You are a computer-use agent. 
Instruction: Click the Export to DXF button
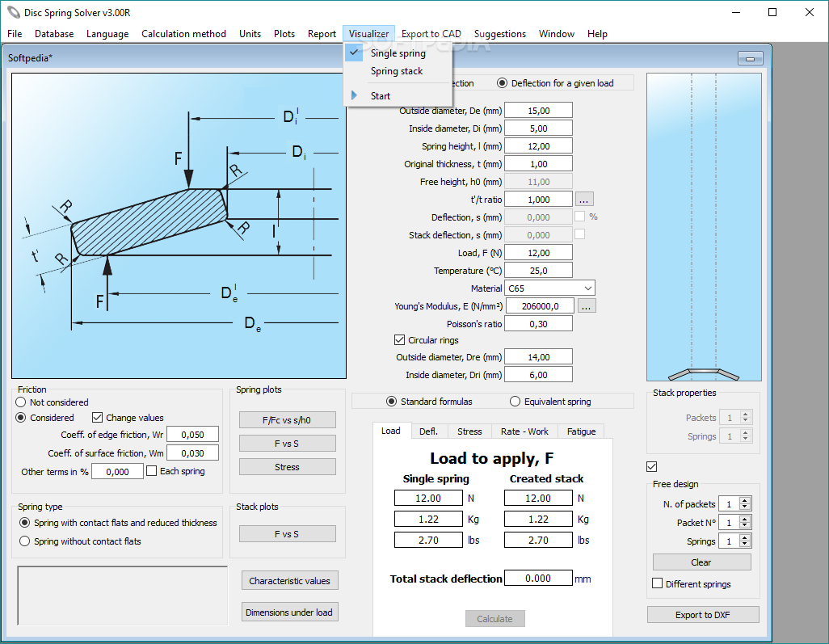click(703, 614)
